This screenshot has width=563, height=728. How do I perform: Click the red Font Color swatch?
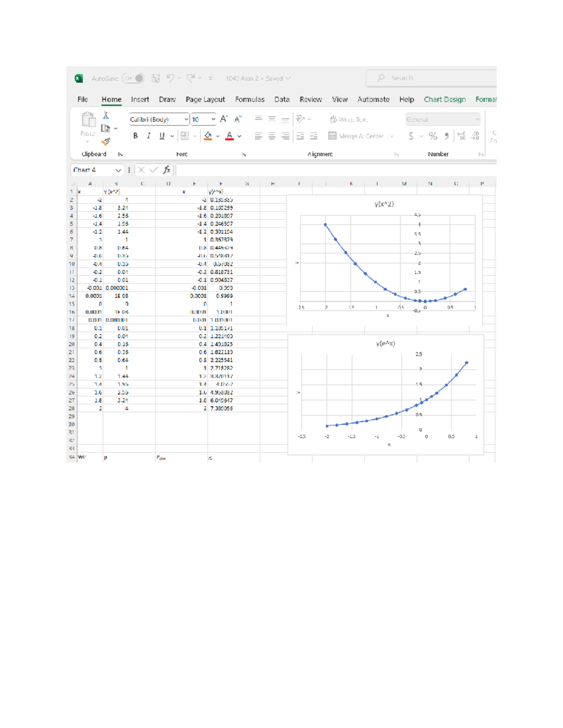[229, 136]
